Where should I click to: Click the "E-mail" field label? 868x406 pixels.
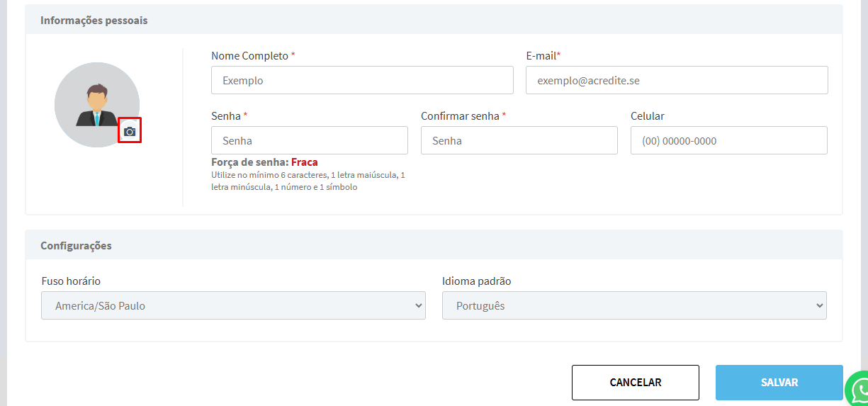click(x=541, y=56)
